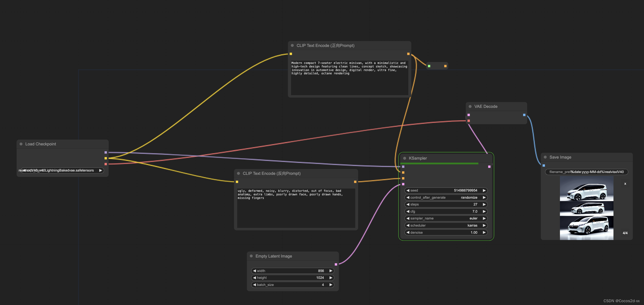
Task: Select next checkpoint model with right arrow
Action: (101, 171)
